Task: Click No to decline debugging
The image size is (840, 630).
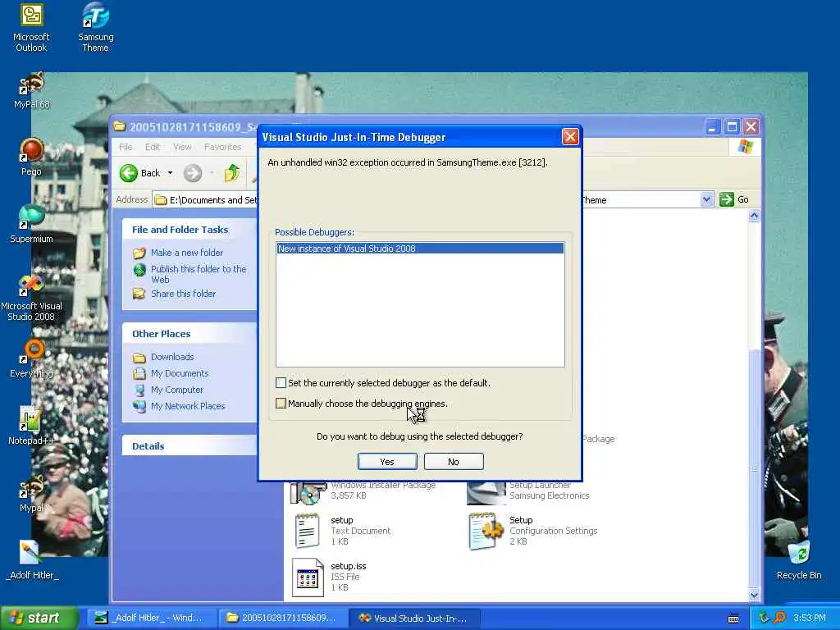Action: [x=454, y=461]
